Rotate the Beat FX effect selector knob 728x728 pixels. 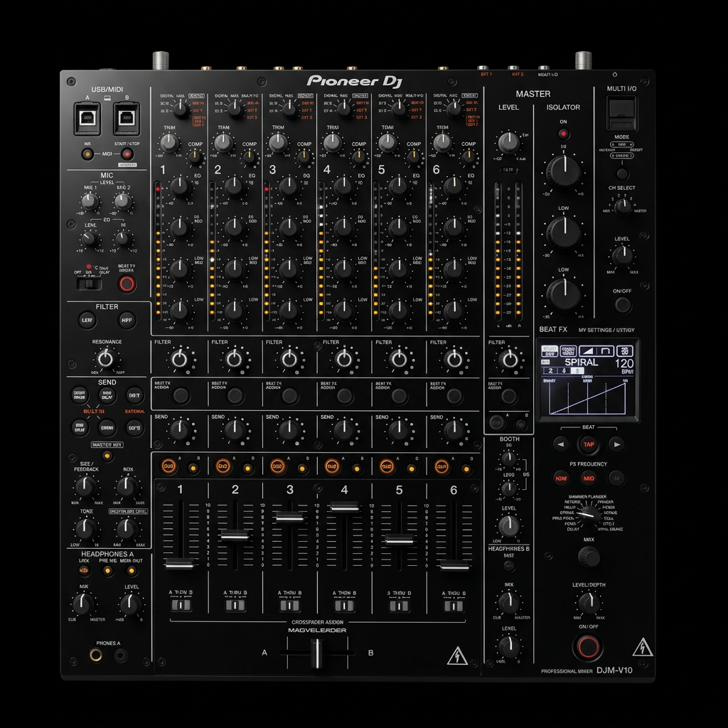click(x=589, y=515)
